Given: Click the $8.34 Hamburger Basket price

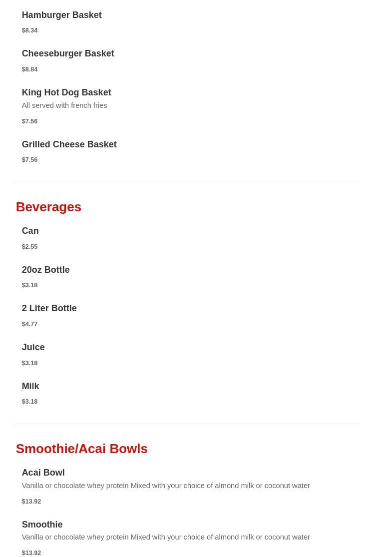Looking at the screenshot, I should (29, 30).
